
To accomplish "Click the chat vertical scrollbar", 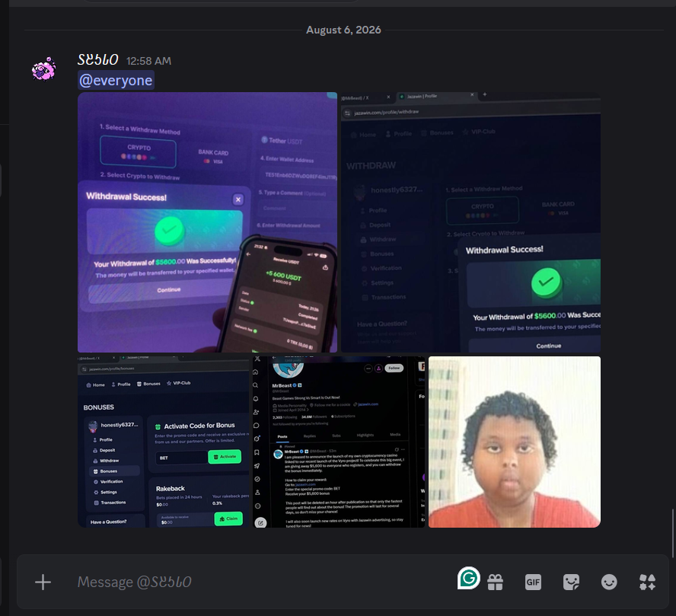I will coord(672,533).
